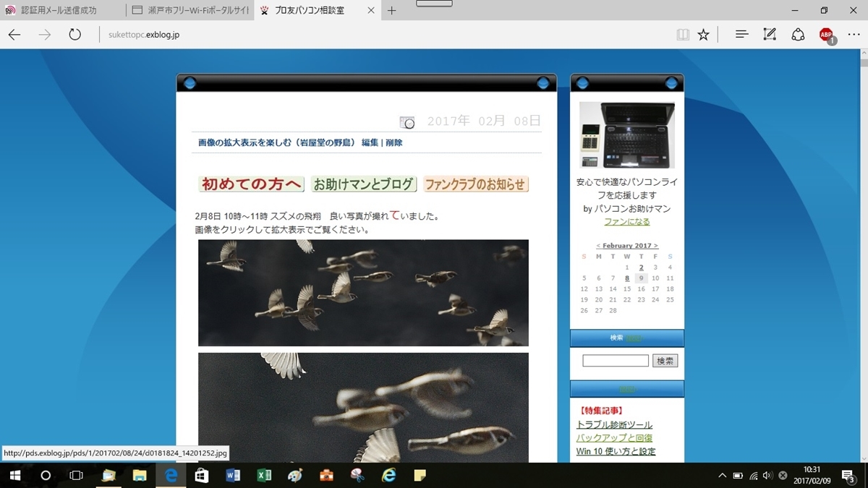Make a Web Note

point(770,35)
